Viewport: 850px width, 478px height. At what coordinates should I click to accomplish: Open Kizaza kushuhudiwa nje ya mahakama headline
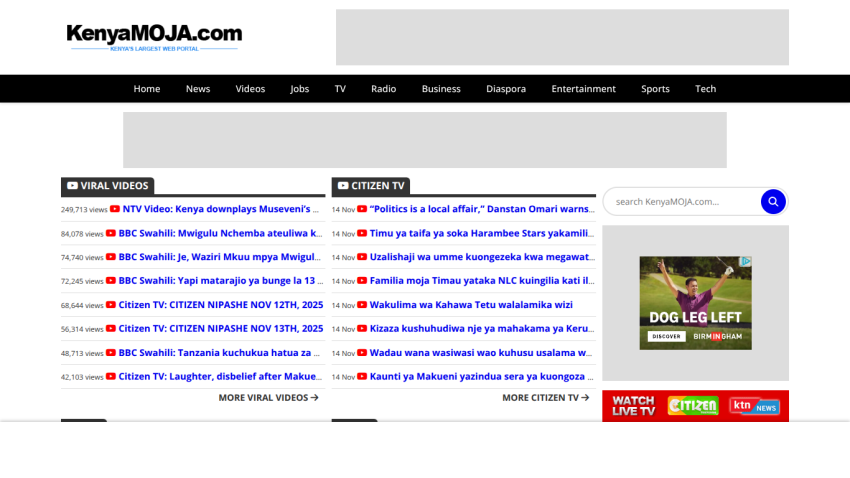click(482, 328)
